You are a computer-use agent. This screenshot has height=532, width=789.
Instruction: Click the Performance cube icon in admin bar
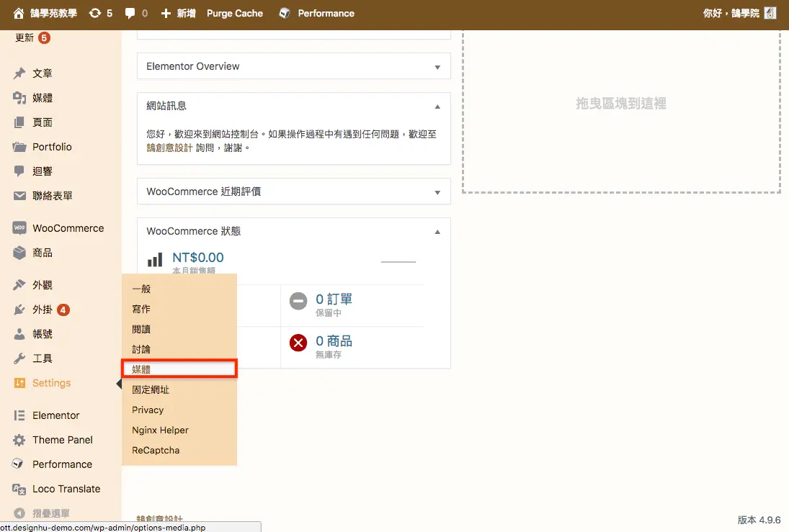click(x=285, y=14)
